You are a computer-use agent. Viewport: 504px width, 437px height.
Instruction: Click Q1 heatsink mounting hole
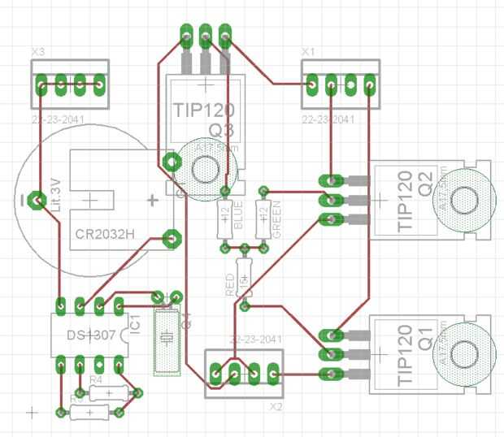(x=464, y=354)
